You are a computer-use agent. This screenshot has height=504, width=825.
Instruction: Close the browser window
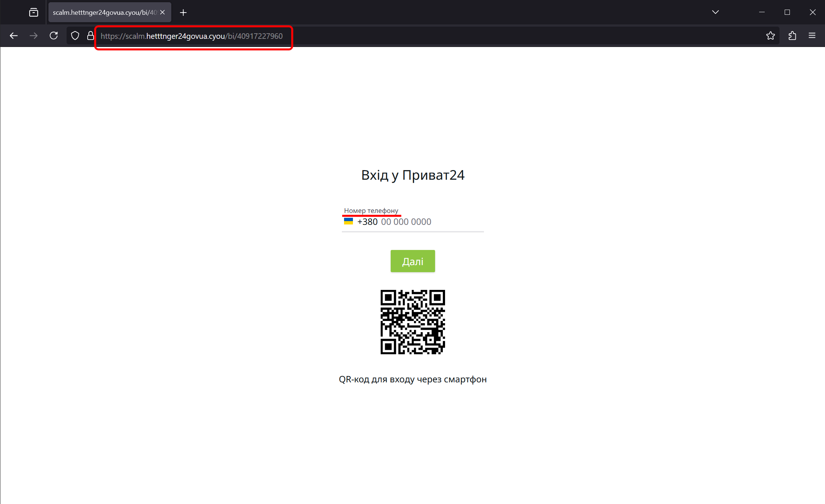pyautogui.click(x=813, y=12)
